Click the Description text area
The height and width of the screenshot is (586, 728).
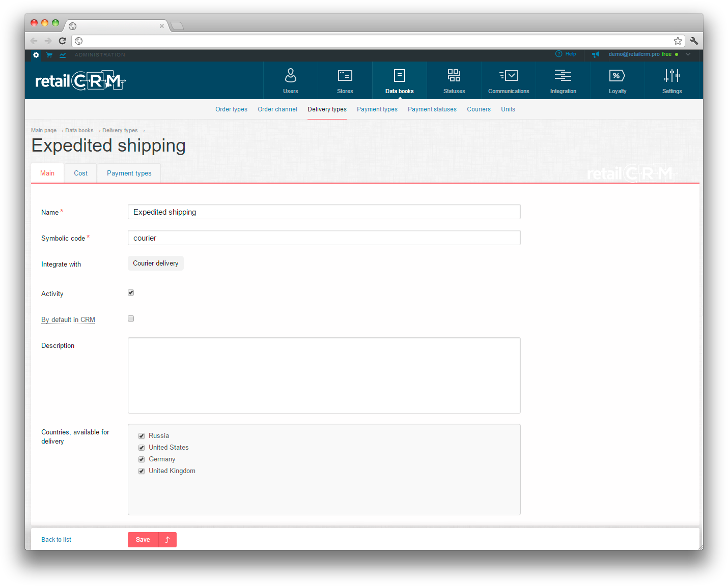point(324,375)
